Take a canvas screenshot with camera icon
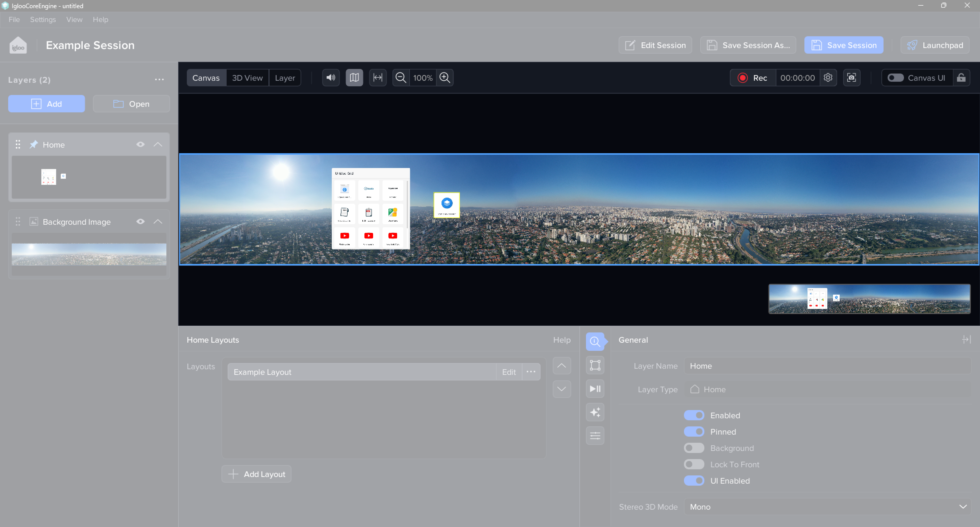980x527 pixels. coord(851,78)
